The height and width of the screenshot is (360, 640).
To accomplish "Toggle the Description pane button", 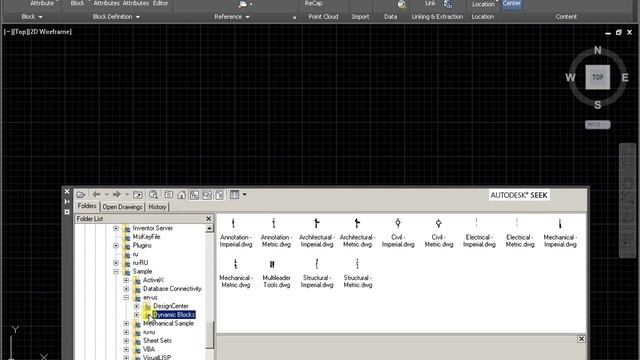I will 220,195.
